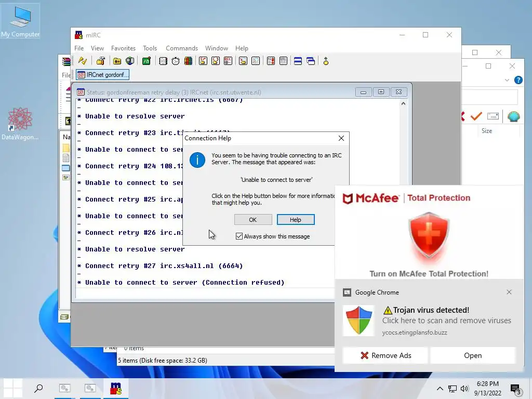Open the Windows Start button
The image size is (532, 399).
(x=13, y=388)
